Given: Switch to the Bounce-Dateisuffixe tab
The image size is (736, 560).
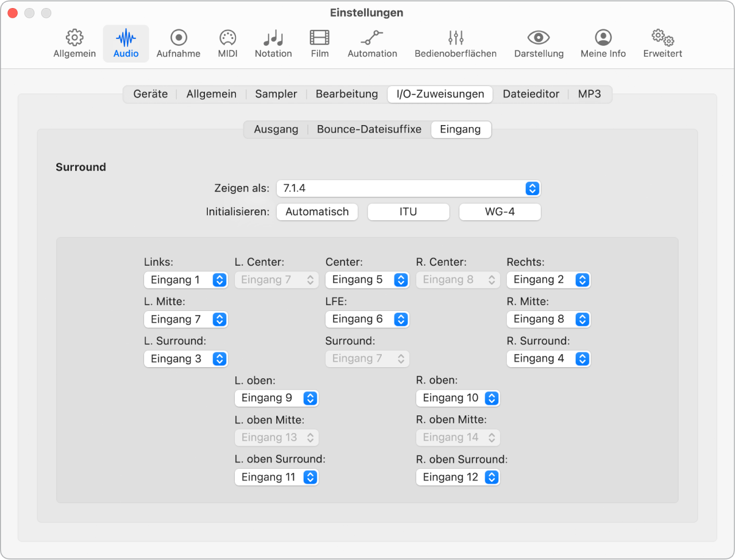Looking at the screenshot, I should 369,129.
